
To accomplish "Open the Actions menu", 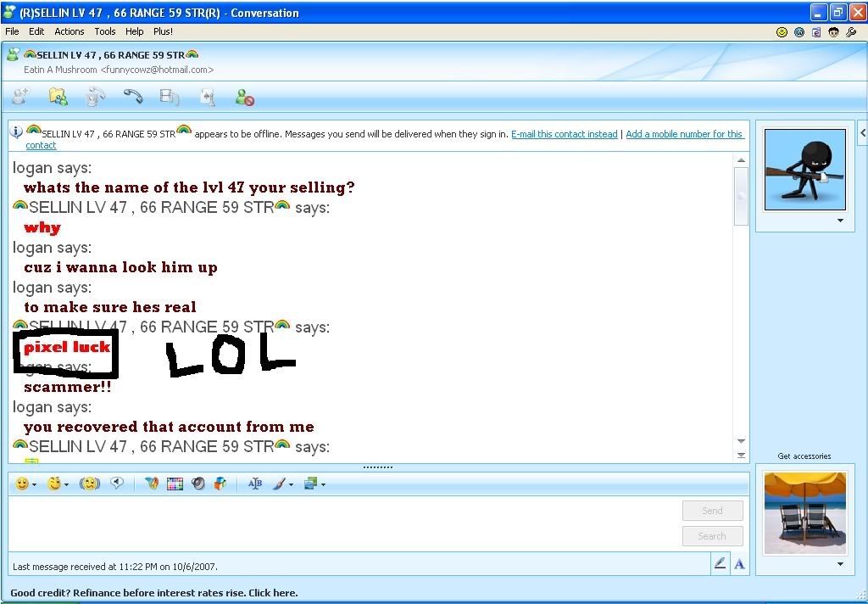I will point(69,31).
